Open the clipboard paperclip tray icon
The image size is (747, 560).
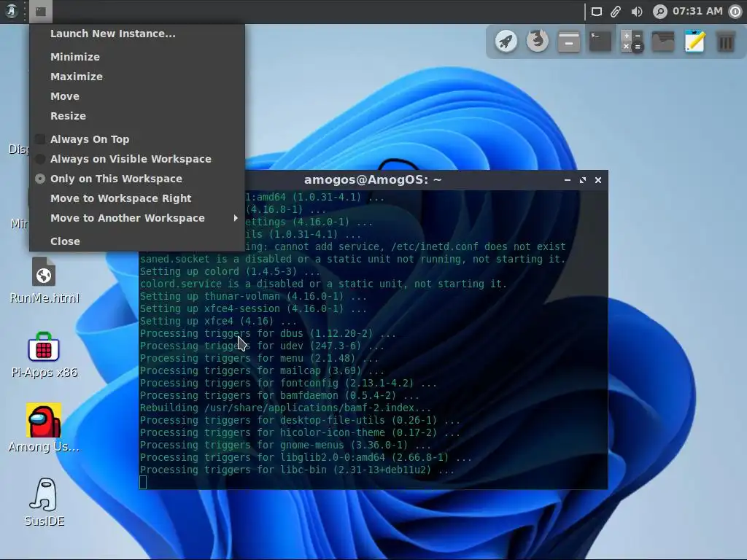pos(616,12)
